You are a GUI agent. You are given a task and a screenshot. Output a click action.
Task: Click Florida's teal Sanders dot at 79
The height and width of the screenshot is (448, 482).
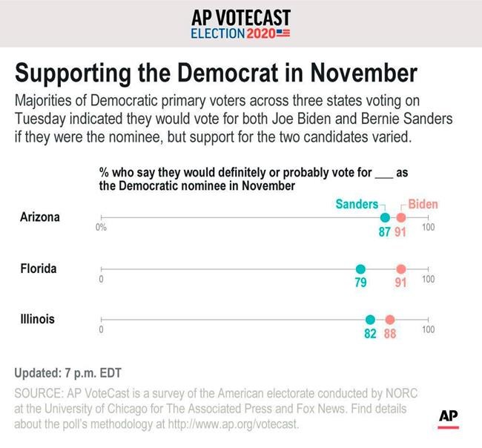click(x=360, y=269)
